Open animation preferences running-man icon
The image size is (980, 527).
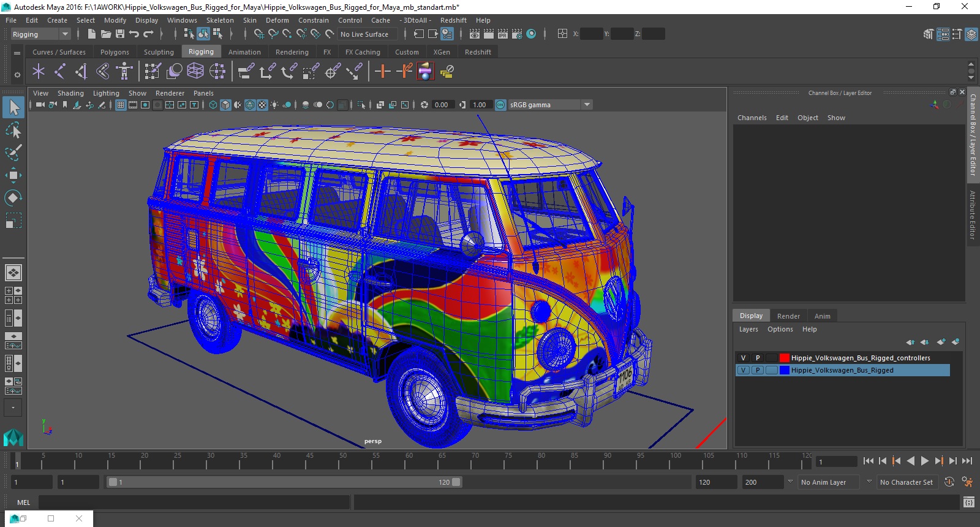point(967,482)
